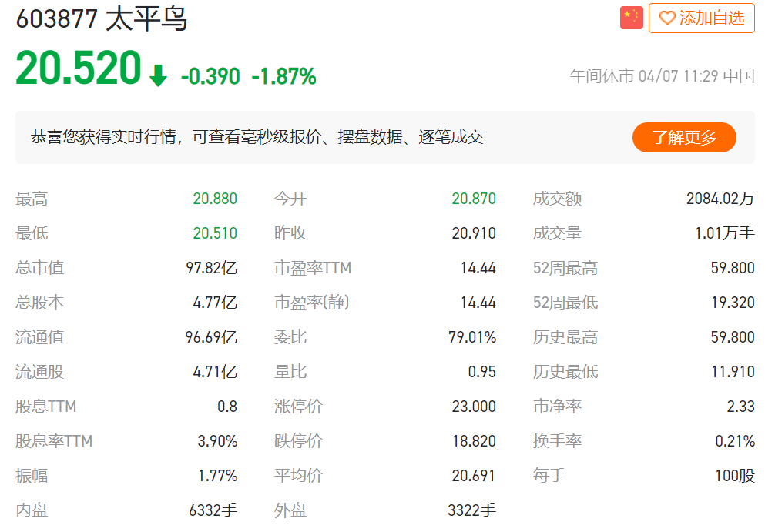Select the 最高 value 20.880
The width and height of the screenshot is (775, 532).
(x=215, y=199)
